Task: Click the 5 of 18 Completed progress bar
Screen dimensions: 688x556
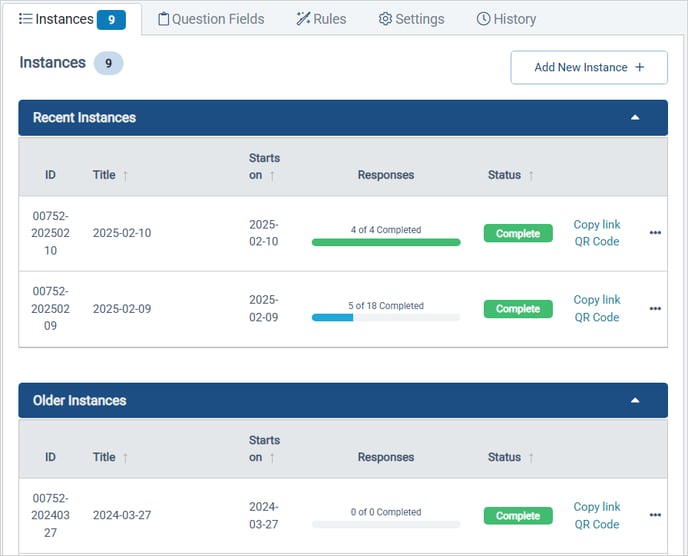Action: coord(386,317)
